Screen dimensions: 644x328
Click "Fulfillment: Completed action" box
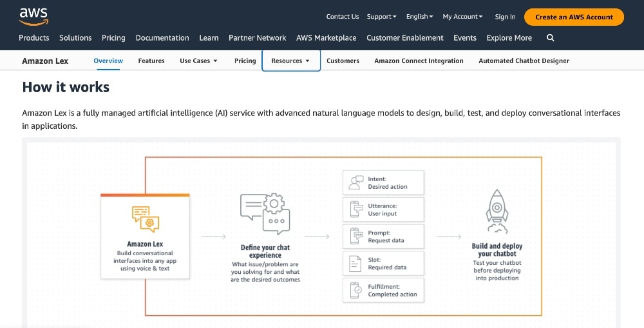point(383,290)
